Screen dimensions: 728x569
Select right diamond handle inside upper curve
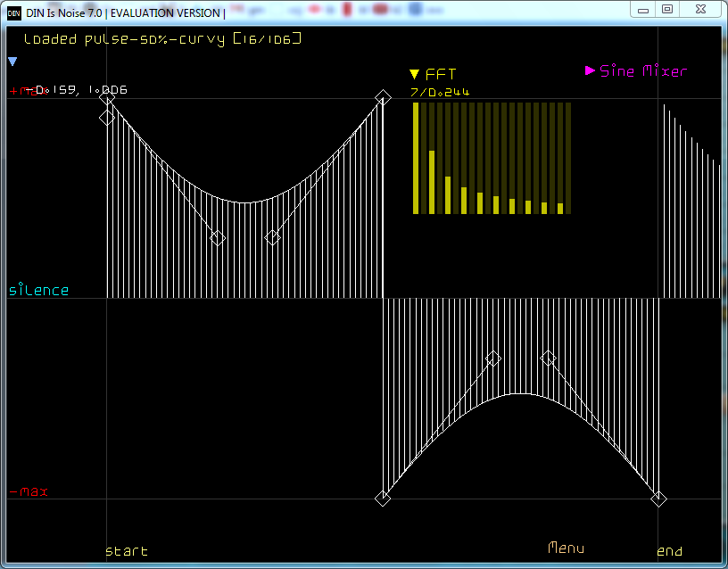tap(273, 237)
